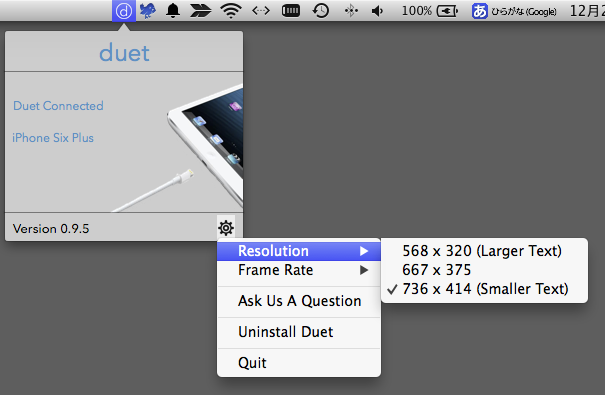The height and width of the screenshot is (395, 605).
Task: Select 568 x 320 (Larger Text) resolution
Action: (484, 251)
